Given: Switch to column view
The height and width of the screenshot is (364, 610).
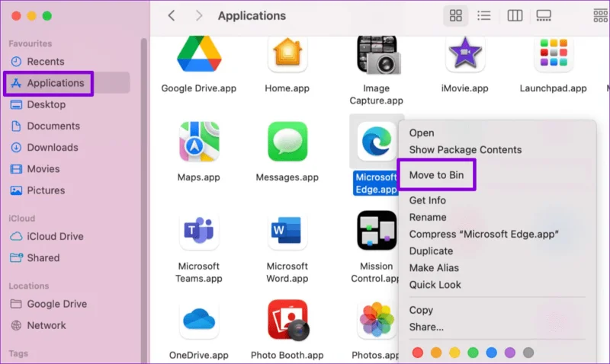Looking at the screenshot, I should click(515, 15).
